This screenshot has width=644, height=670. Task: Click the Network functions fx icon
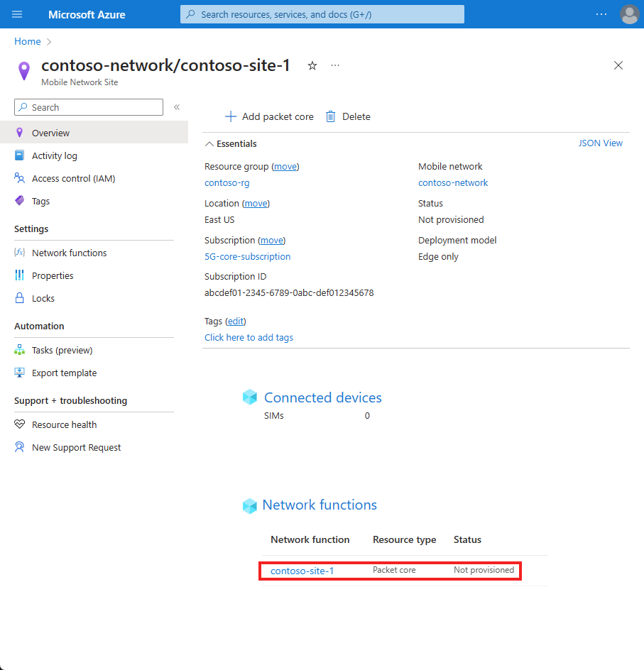(x=20, y=253)
